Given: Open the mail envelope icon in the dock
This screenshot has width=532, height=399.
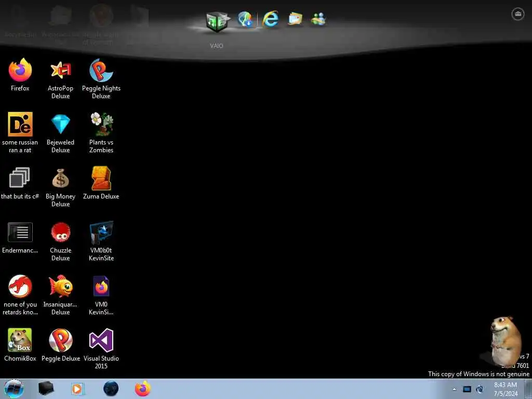Looking at the screenshot, I should tap(295, 19).
